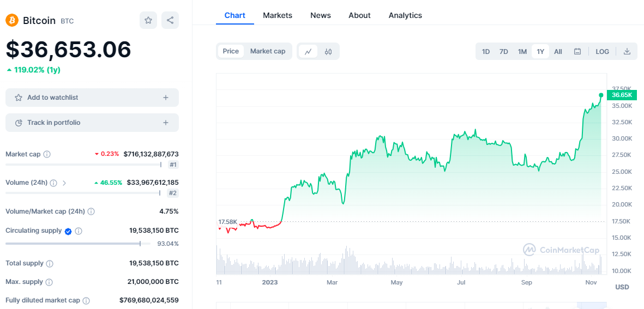The height and width of the screenshot is (309, 644).
Task: Click the $769,680,024,559 fully diluted value
Action: 149,300
